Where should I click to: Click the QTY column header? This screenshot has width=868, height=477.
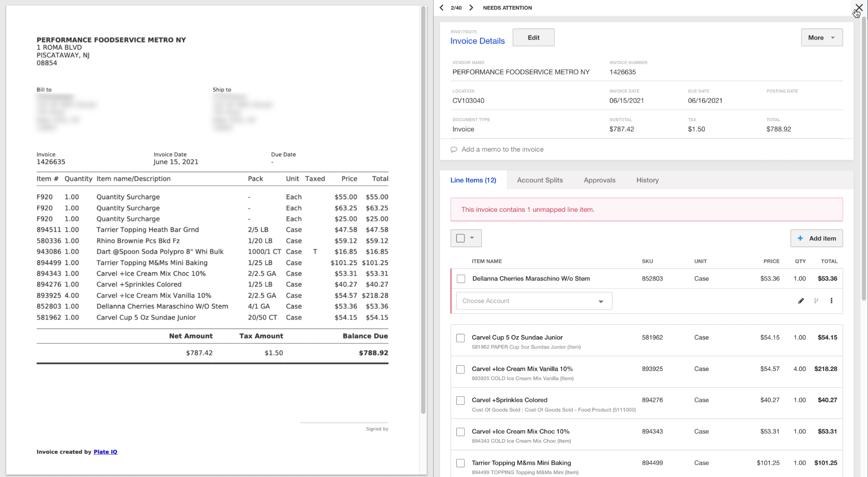point(800,261)
